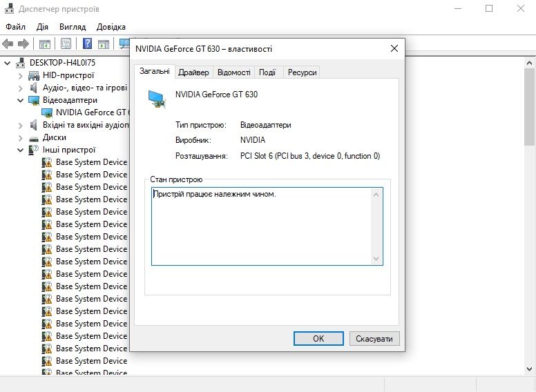
Task: Select the Вхідні та вихідні аудіо label
Action: (86, 125)
